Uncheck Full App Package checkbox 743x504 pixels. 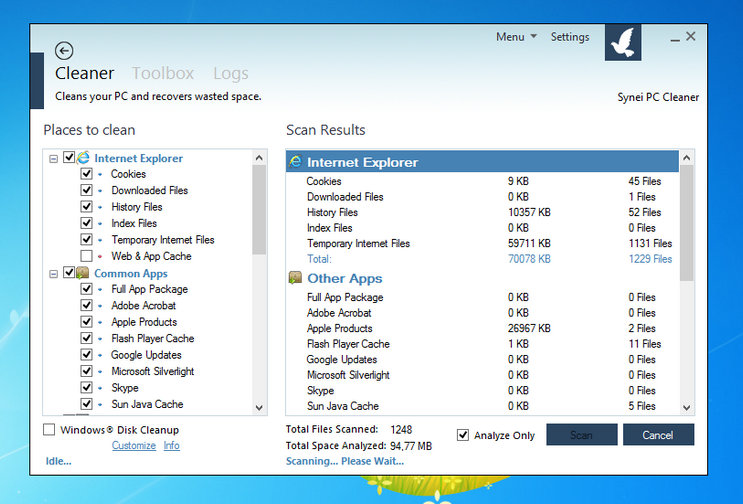coord(86,288)
